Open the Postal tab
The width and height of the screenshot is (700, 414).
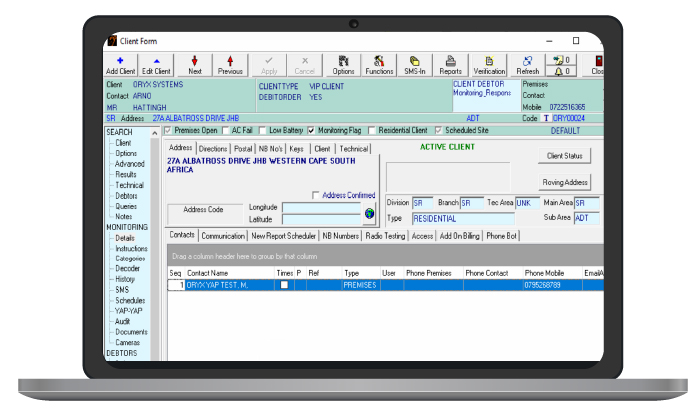[x=243, y=149]
